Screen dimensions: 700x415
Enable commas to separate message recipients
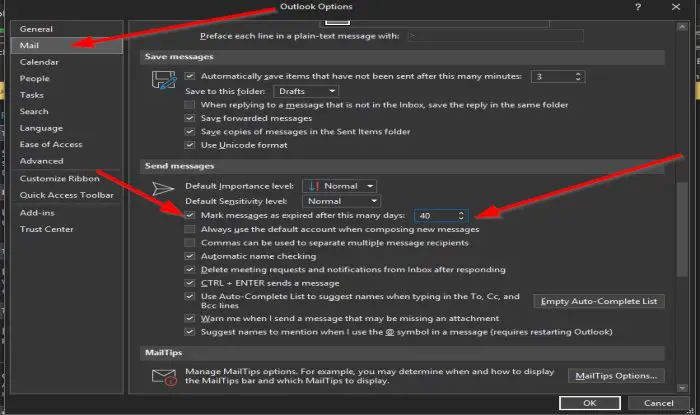190,243
